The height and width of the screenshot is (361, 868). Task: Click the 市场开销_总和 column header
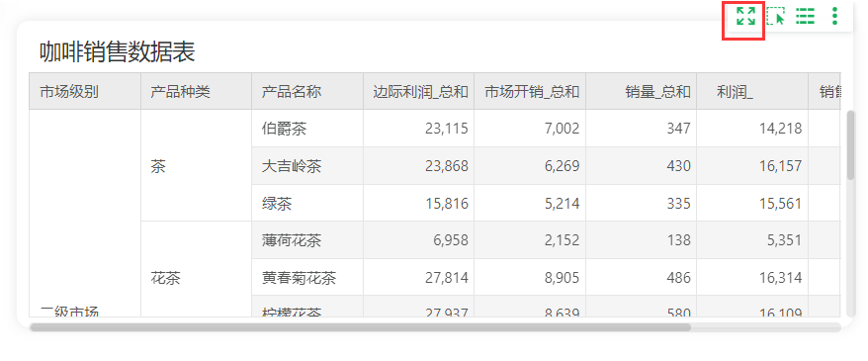[530, 91]
